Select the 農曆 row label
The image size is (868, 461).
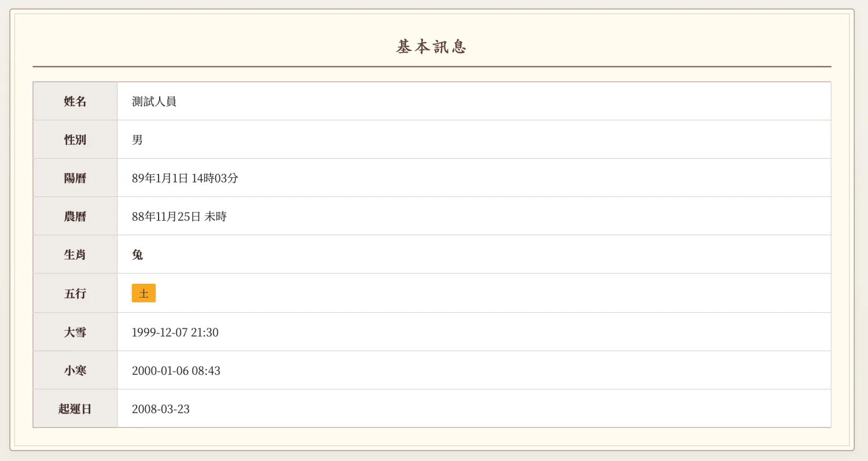pyautogui.click(x=75, y=216)
